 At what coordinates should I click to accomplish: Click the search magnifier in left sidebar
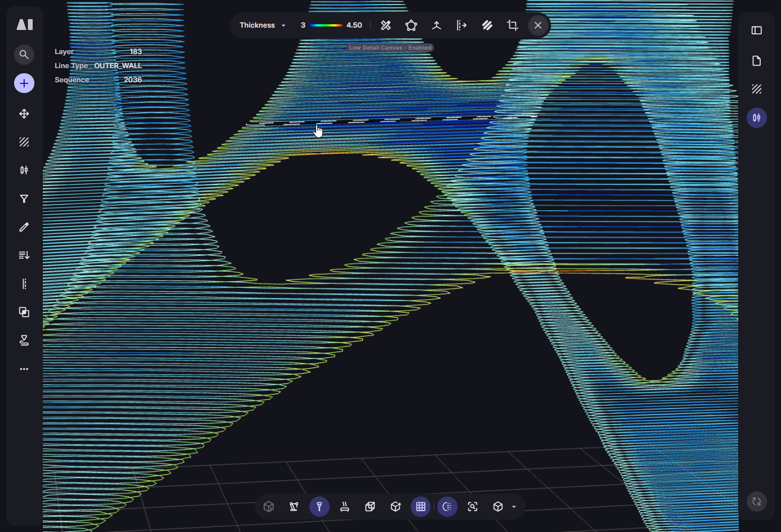tap(24, 55)
